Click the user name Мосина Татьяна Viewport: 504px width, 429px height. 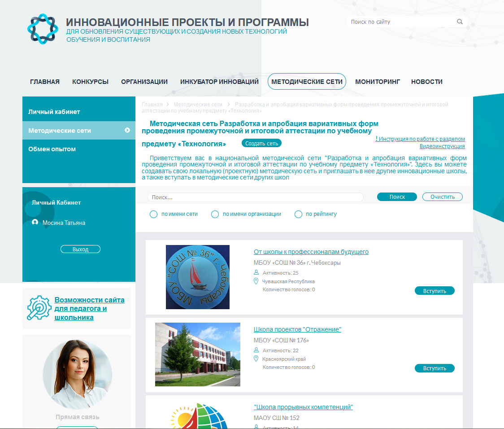click(x=64, y=223)
